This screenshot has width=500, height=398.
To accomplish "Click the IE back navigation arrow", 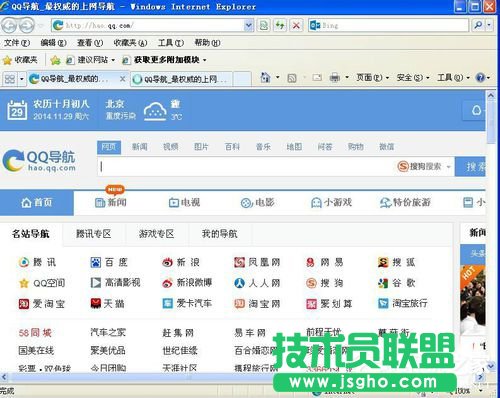I will [9, 26].
